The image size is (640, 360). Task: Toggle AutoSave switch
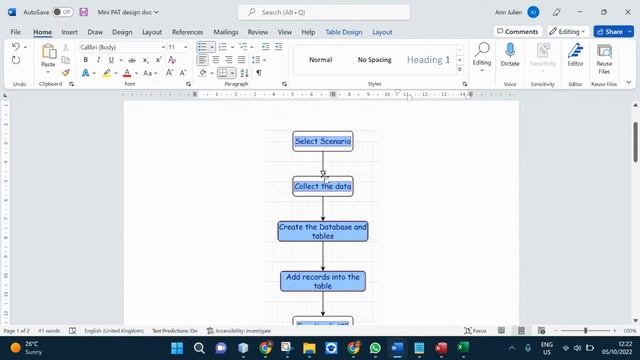point(62,12)
